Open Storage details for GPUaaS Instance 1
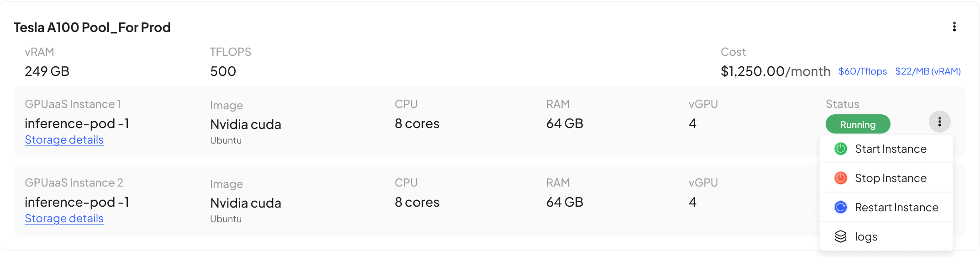This screenshot has height=257, width=980. click(64, 140)
